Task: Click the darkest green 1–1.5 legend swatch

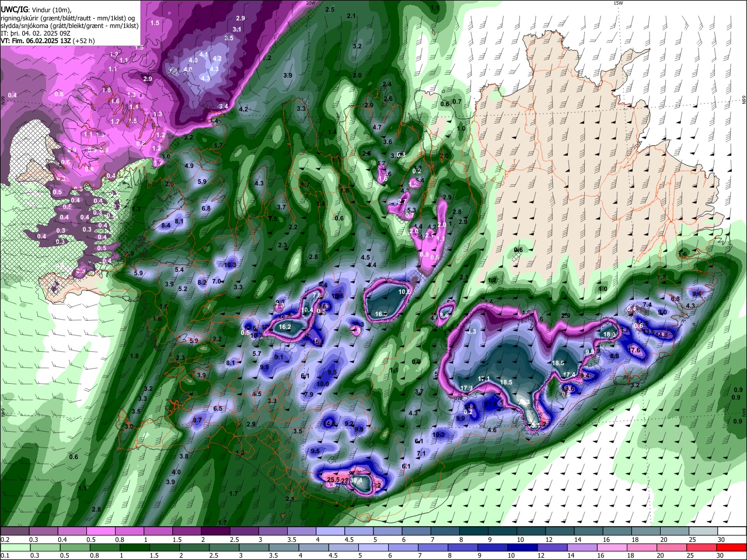Action: (135, 547)
